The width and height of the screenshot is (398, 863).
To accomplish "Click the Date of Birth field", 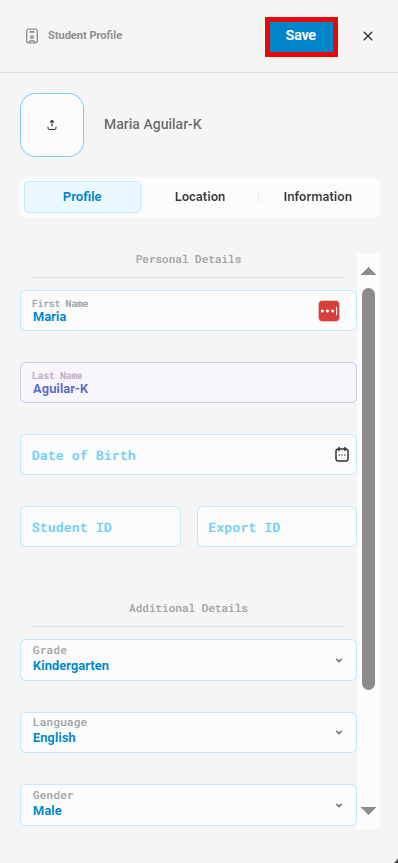I will [x=188, y=455].
